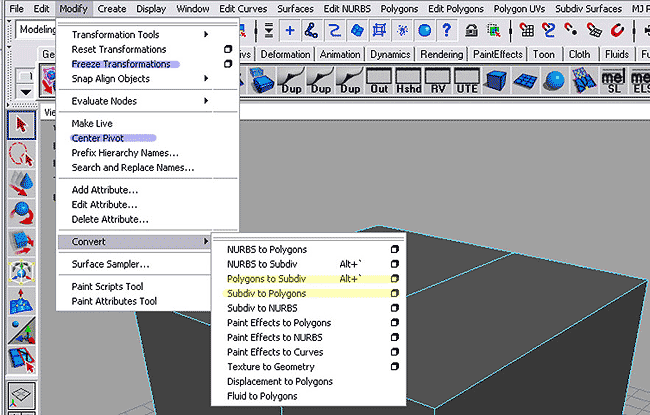This screenshot has width=650, height=415.
Task: Select the Universal Manipulator tool
Action: click(x=22, y=272)
